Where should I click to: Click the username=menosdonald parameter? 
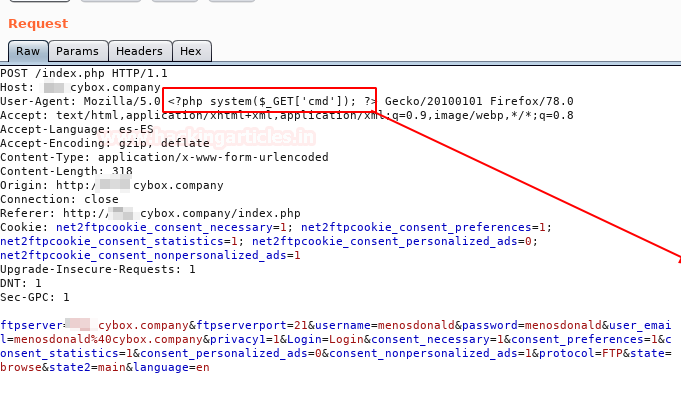pyautogui.click(x=385, y=325)
